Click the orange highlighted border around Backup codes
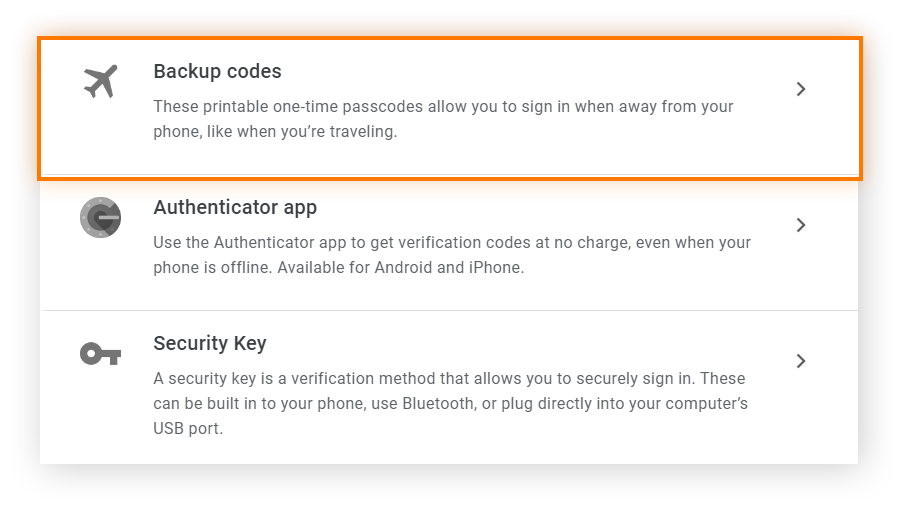The height and width of the screenshot is (505, 901). tap(450, 40)
